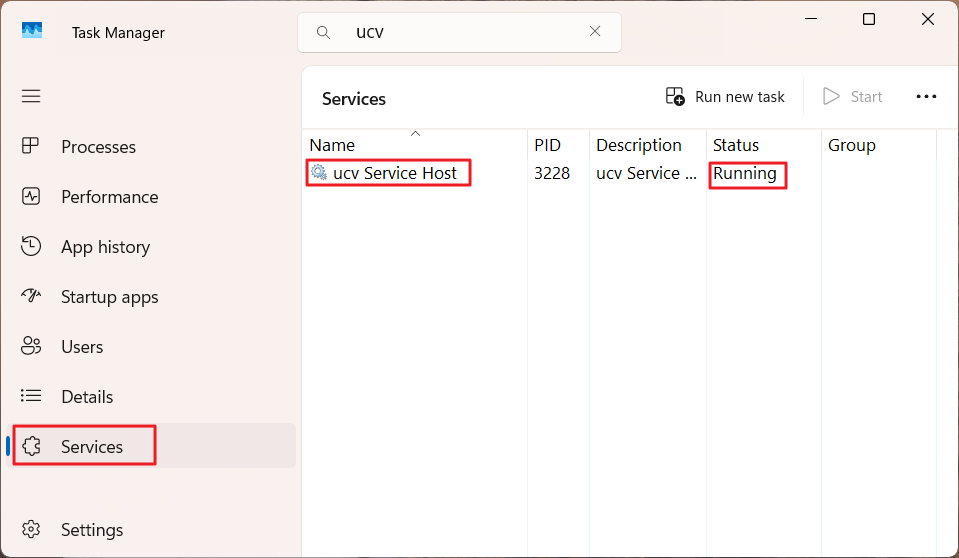This screenshot has width=959, height=558.
Task: Click the Run new task button
Action: click(725, 97)
